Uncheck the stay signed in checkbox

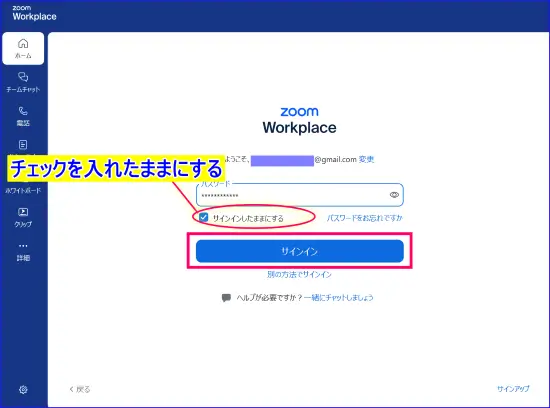[x=203, y=217]
